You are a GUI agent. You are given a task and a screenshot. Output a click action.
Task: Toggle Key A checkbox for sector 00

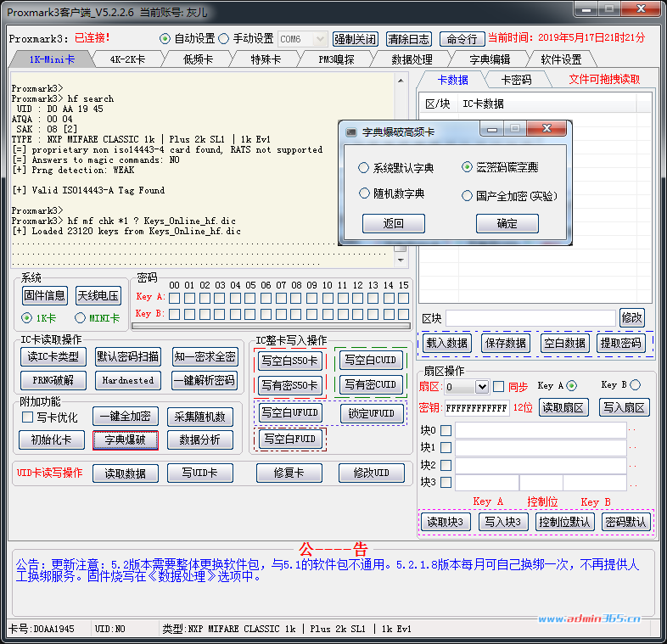pos(174,298)
